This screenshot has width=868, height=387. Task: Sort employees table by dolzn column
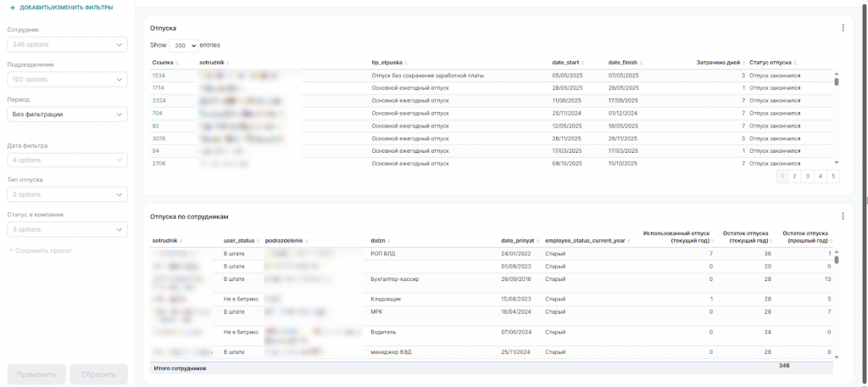click(x=380, y=241)
